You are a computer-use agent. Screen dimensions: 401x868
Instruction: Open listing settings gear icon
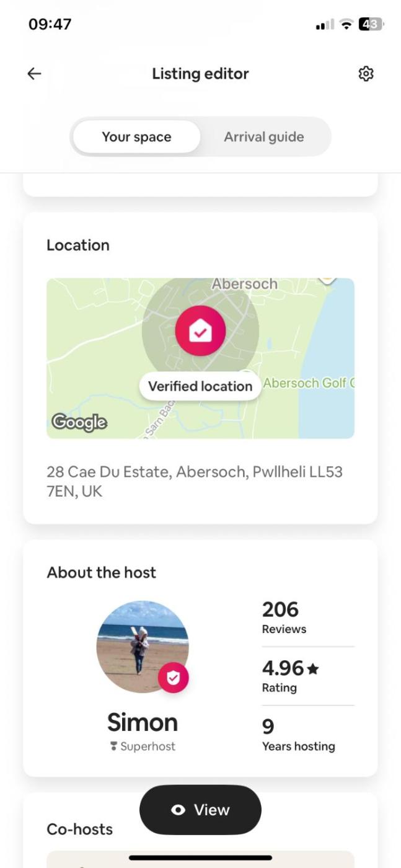(x=366, y=74)
